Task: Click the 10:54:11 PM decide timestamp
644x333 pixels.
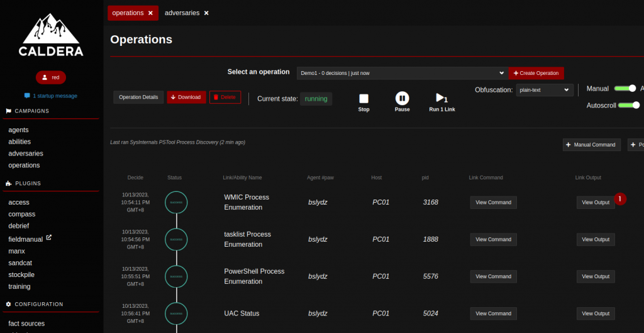Action: tap(135, 202)
